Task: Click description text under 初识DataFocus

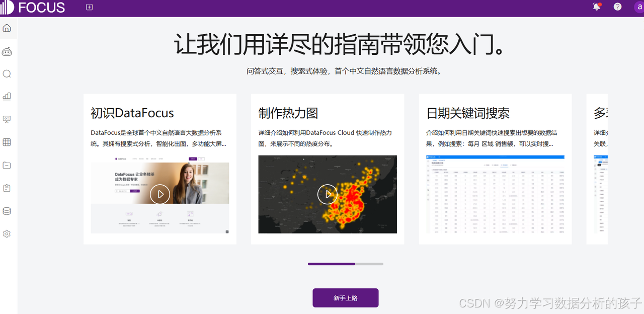Action: [x=158, y=138]
